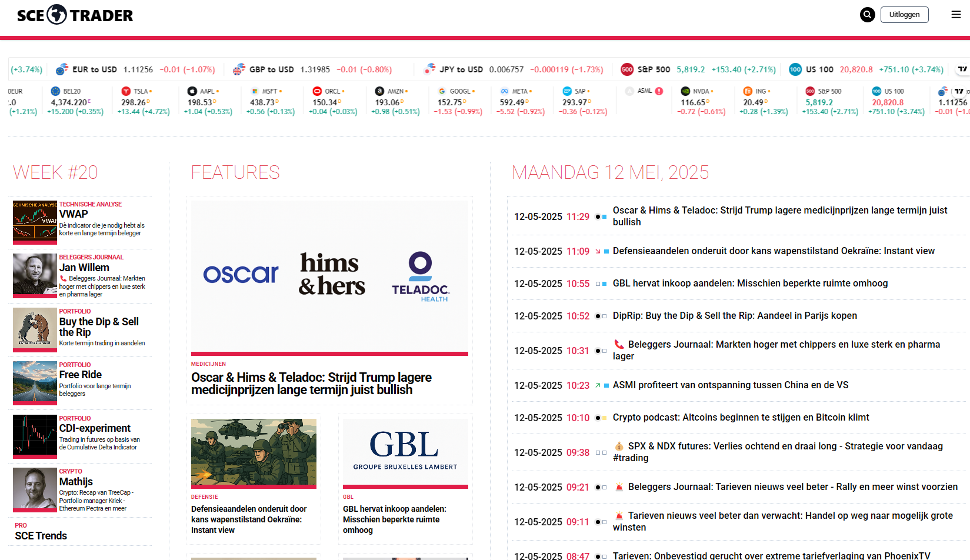Select the BELEGGERS JOURNAAL category label
Screen dimensions: 970x560
(91, 257)
